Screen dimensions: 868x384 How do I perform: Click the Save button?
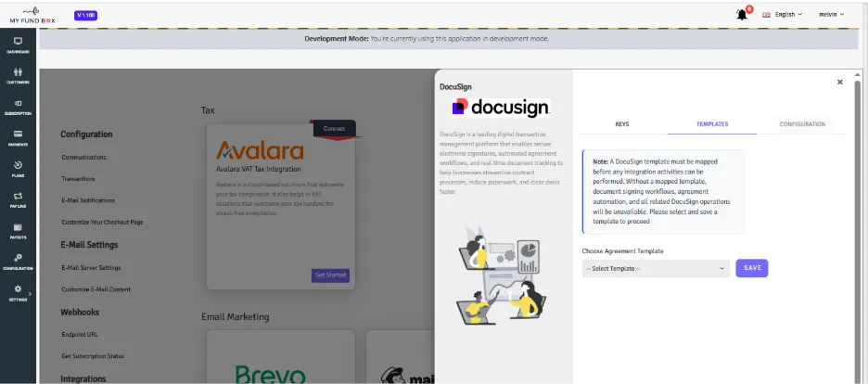(x=752, y=268)
